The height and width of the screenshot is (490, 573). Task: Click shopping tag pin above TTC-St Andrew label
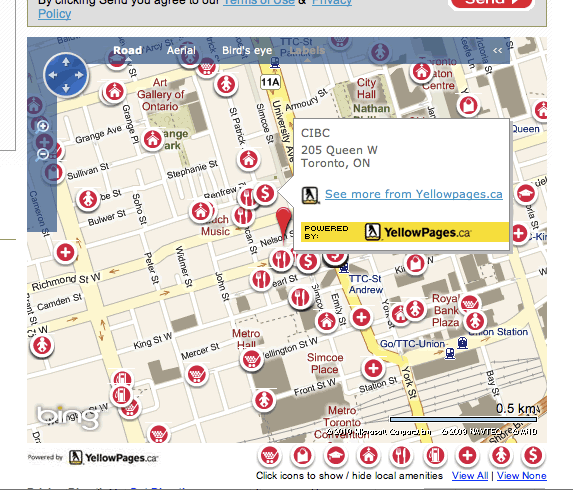415,263
